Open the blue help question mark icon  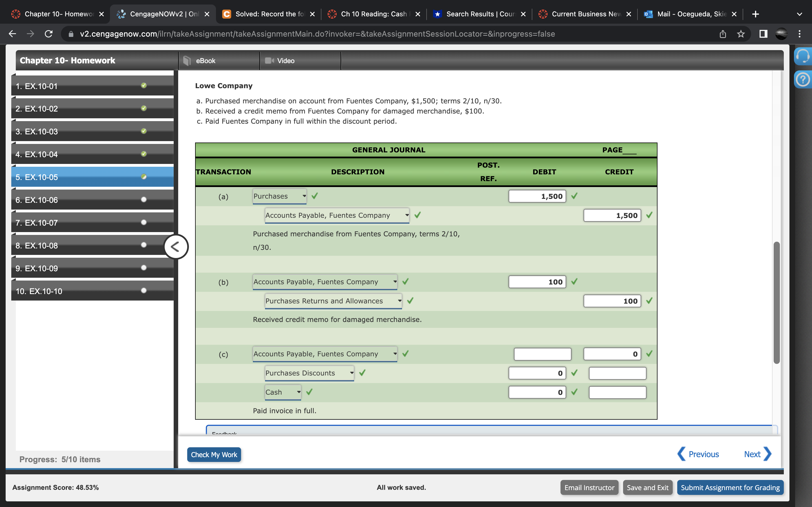click(x=803, y=79)
